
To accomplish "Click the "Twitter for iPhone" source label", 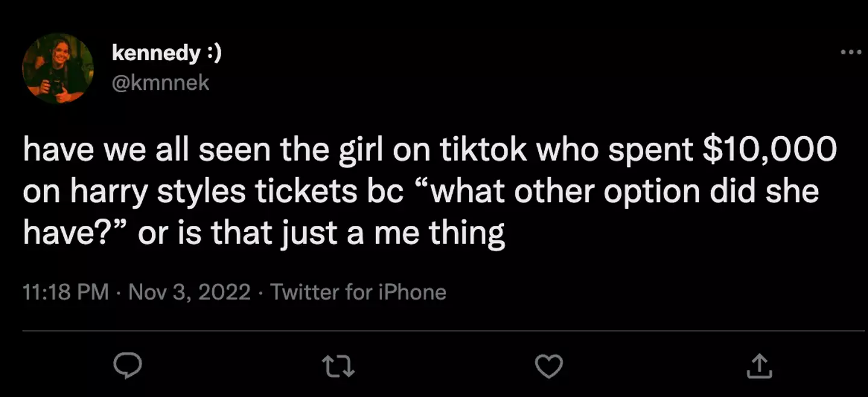I will coord(359,292).
